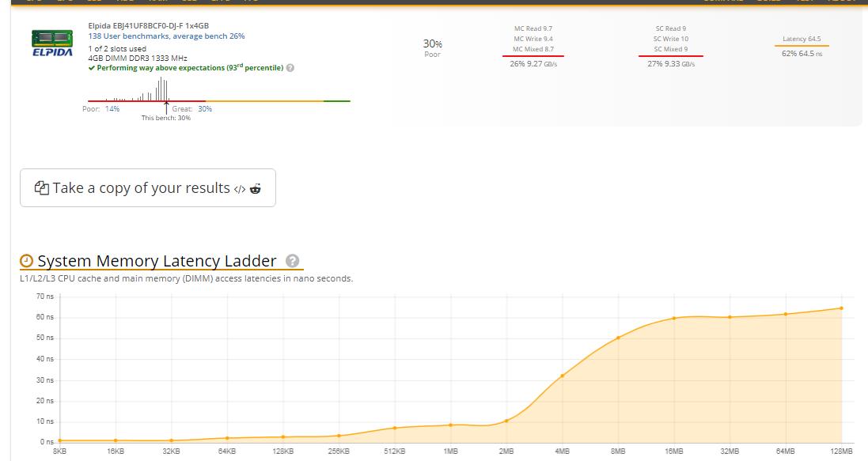Click the help icon after Latency Ladder
868x461 pixels.
pos(292,261)
